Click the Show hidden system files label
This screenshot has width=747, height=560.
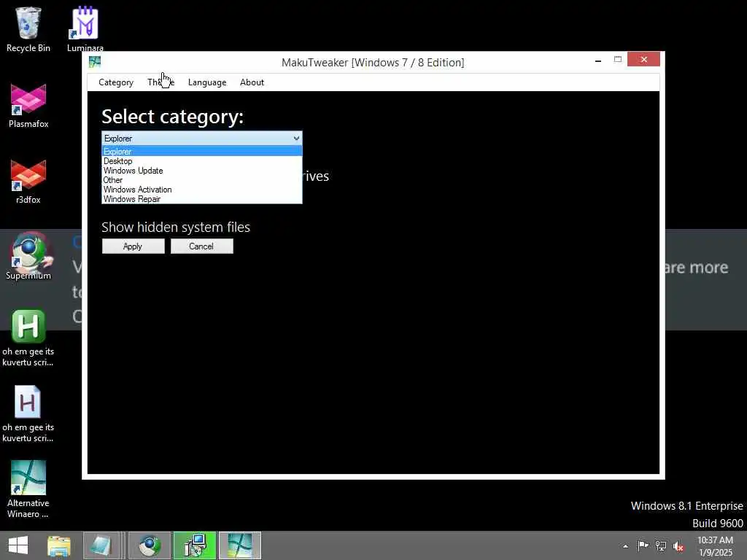pos(176,227)
